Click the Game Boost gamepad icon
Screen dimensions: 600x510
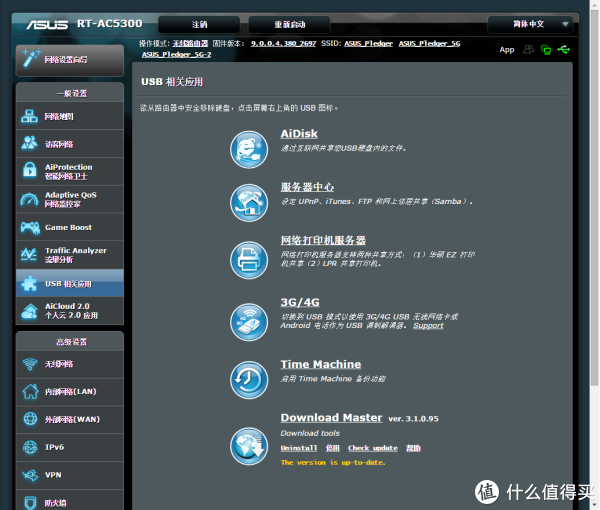pyautogui.click(x=30, y=227)
